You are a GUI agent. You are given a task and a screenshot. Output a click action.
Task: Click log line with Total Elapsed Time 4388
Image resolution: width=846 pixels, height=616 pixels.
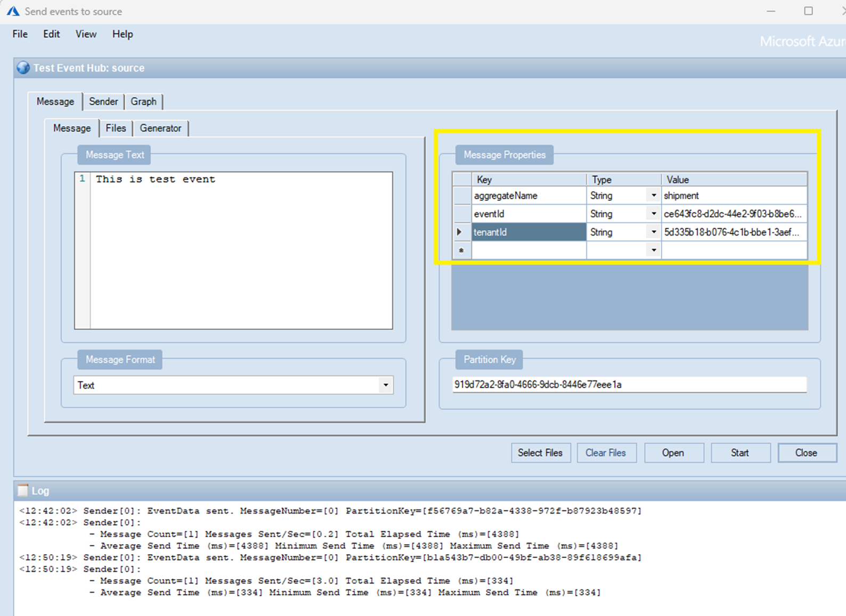(304, 534)
